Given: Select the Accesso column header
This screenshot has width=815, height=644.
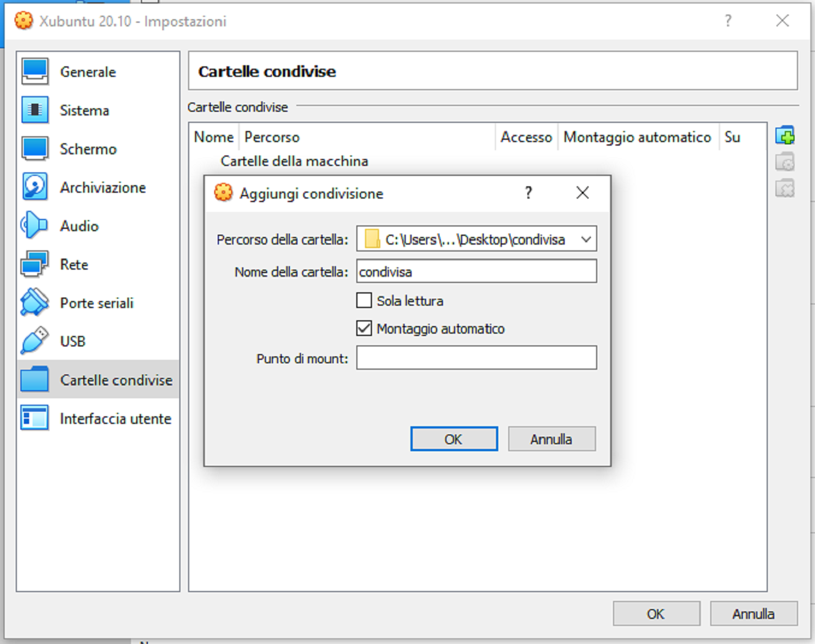Looking at the screenshot, I should point(526,137).
